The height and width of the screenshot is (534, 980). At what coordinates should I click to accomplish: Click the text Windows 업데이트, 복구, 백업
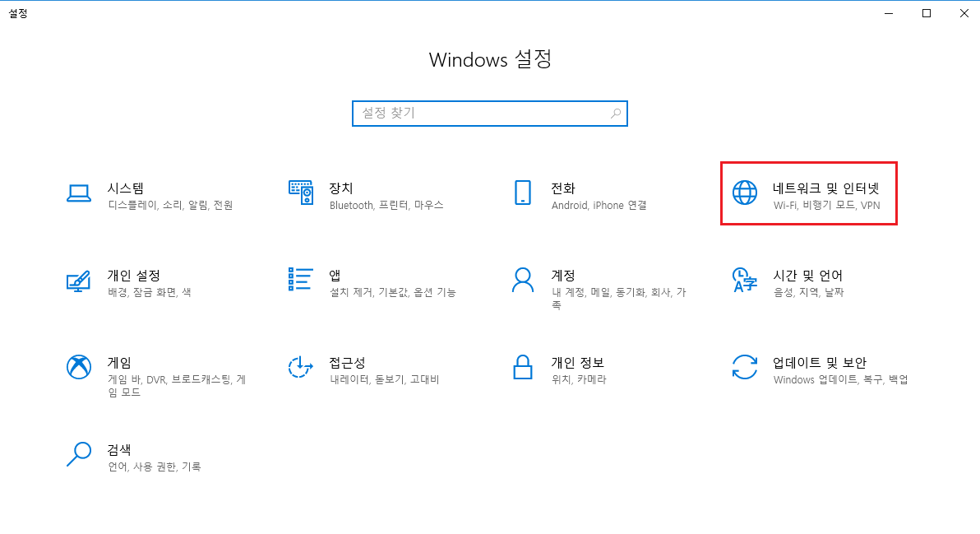tap(840, 379)
